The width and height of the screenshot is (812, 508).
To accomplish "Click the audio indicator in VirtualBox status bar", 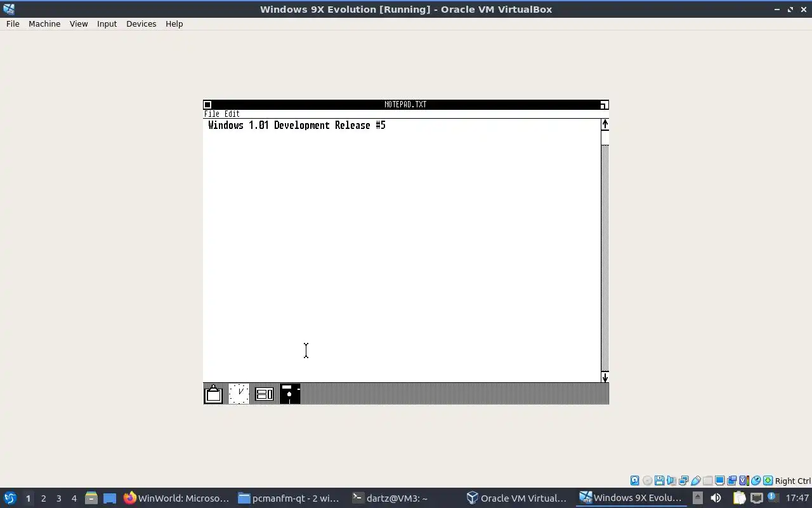I will (x=671, y=481).
